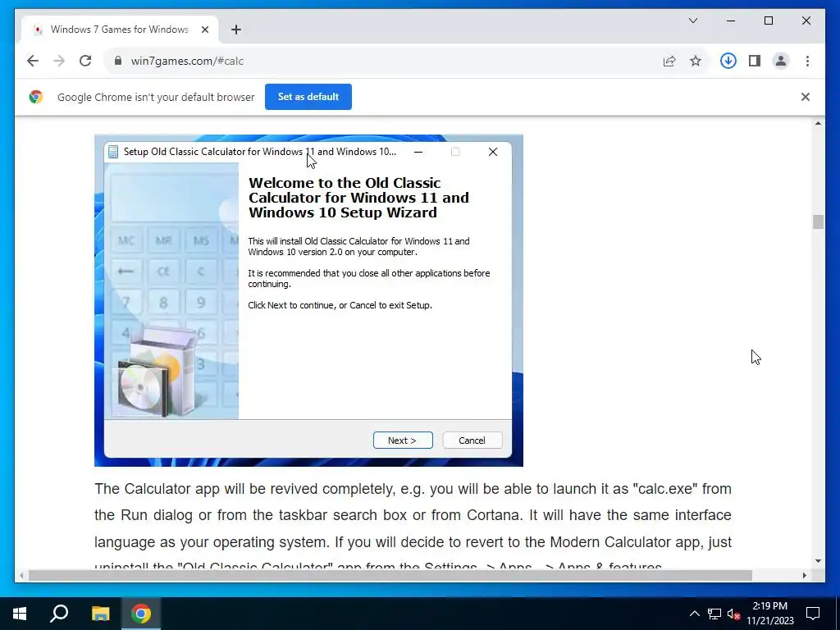Image resolution: width=840 pixels, height=630 pixels.
Task: Open the clock and date flyout
Action: point(769,614)
